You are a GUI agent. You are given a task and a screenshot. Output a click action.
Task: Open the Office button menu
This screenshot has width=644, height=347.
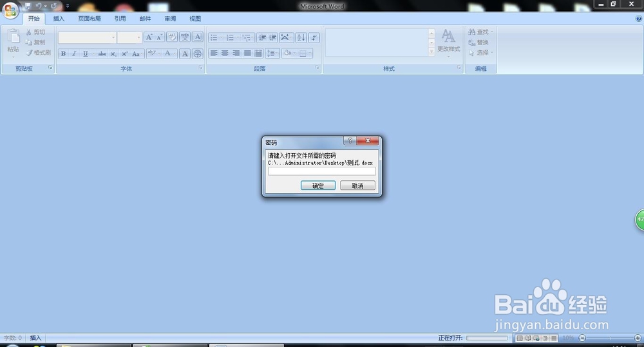[10, 10]
